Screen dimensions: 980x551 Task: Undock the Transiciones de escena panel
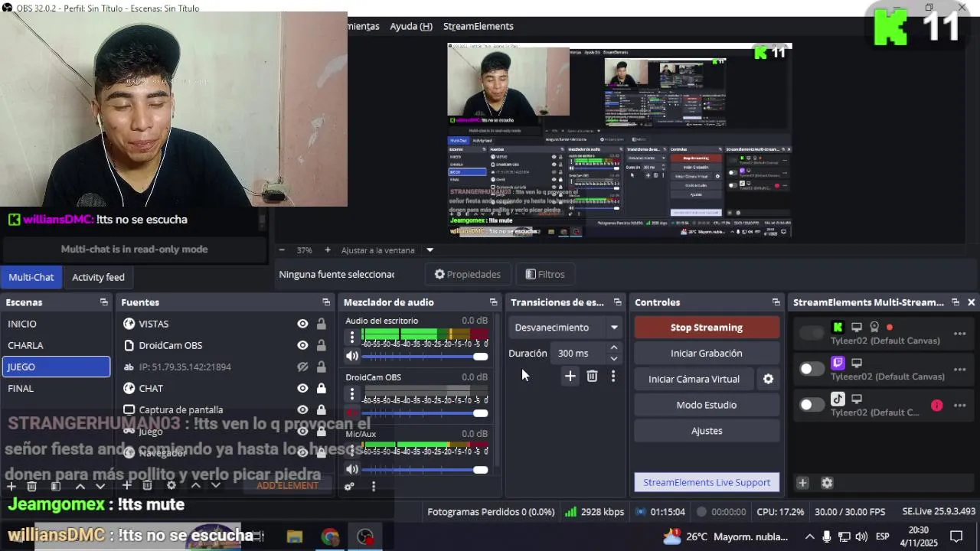(617, 302)
